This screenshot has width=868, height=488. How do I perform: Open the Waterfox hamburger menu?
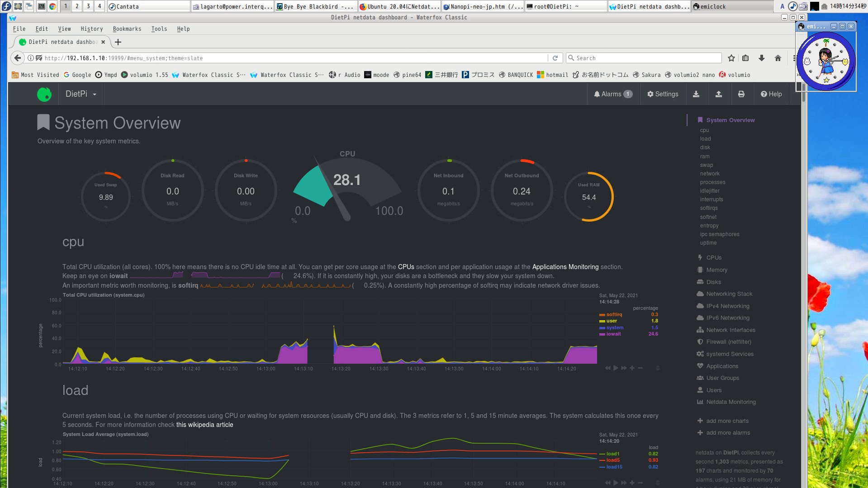(x=795, y=58)
